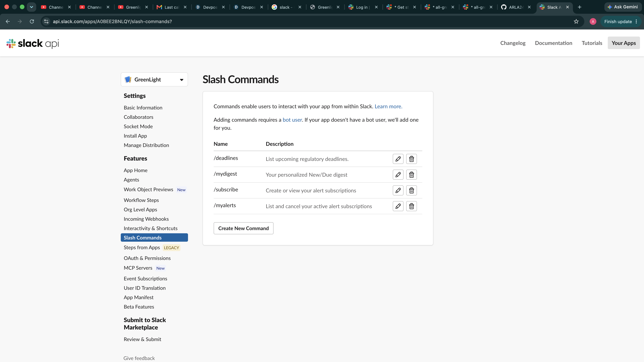Image resolution: width=644 pixels, height=362 pixels.
Task: Go to Your Apps
Action: point(624,43)
